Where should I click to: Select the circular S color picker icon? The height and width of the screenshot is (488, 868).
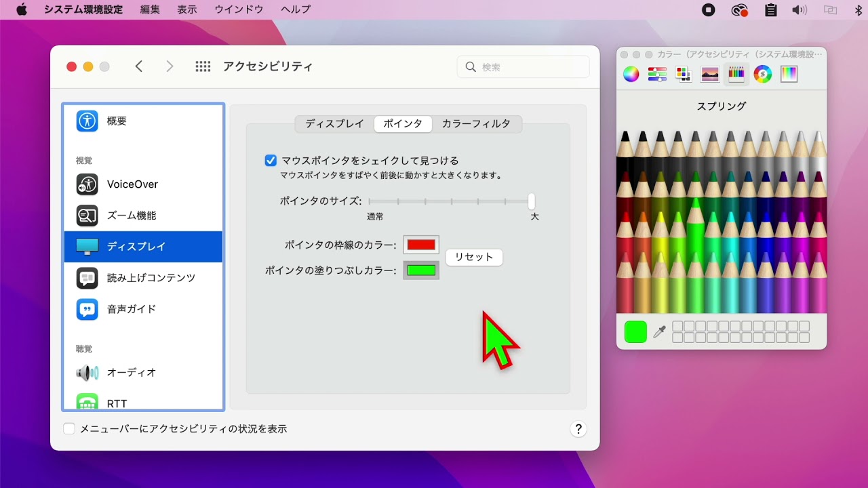[763, 75]
